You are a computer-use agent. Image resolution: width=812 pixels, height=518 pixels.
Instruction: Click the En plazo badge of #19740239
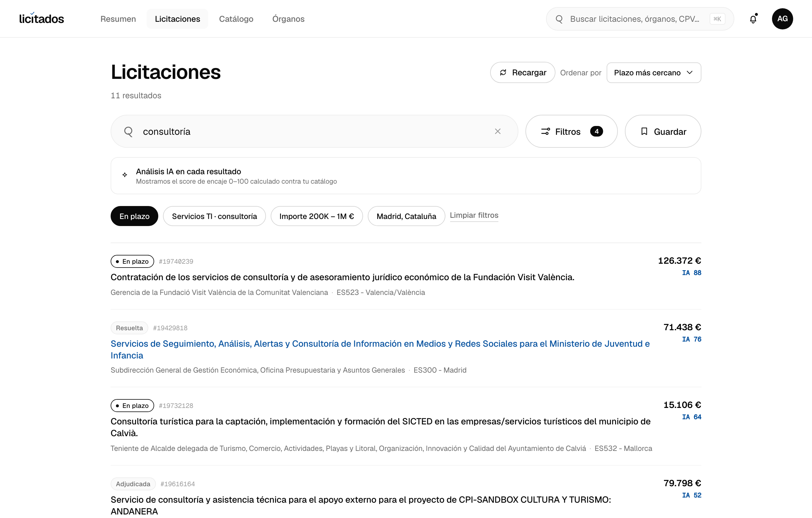coord(132,261)
